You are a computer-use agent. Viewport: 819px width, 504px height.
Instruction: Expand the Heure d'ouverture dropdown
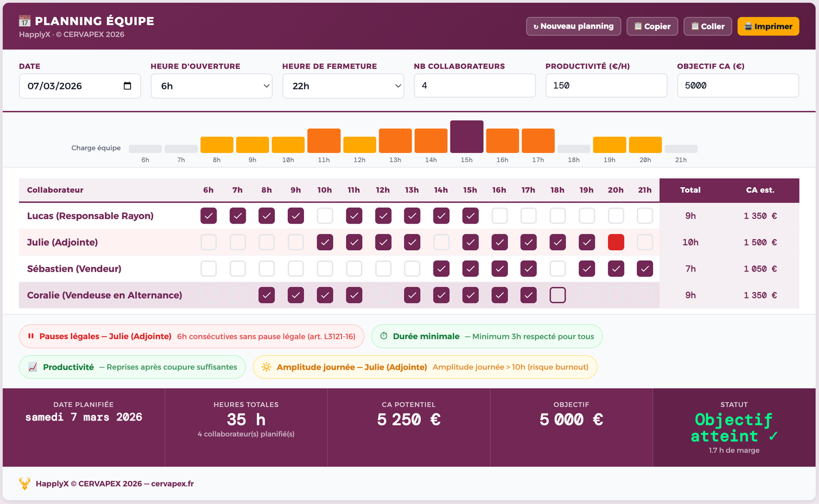coord(211,86)
